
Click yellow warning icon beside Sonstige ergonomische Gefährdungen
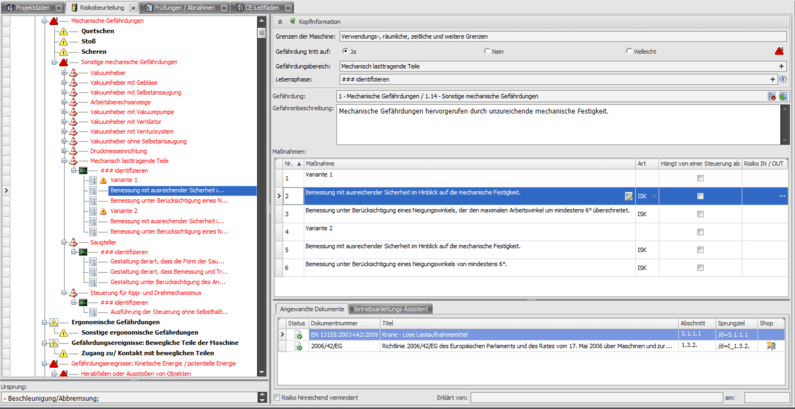[63, 333]
